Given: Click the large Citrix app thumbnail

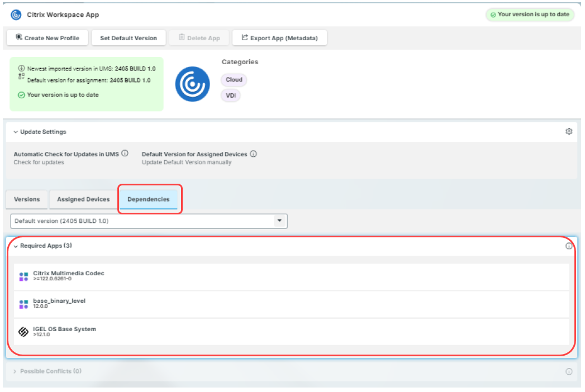Looking at the screenshot, I should pyautogui.click(x=192, y=84).
